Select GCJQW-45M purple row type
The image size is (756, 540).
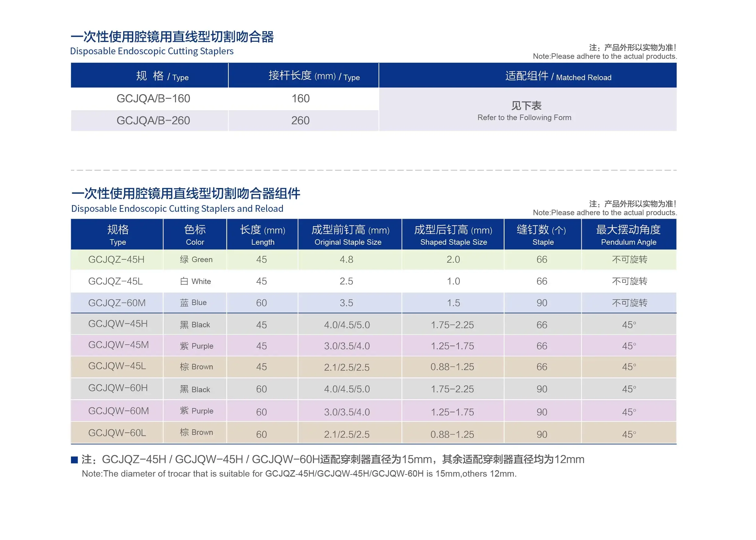pos(118,345)
